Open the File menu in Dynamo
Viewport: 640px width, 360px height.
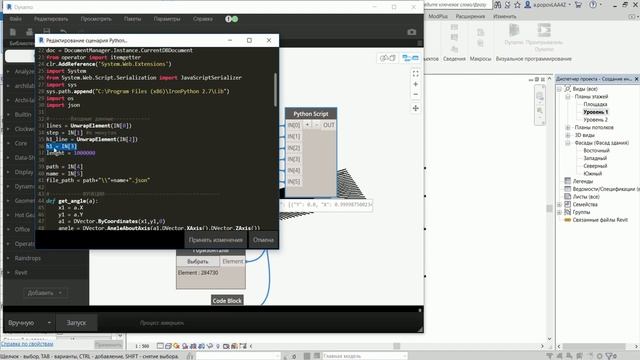pyautogui.click(x=16, y=19)
